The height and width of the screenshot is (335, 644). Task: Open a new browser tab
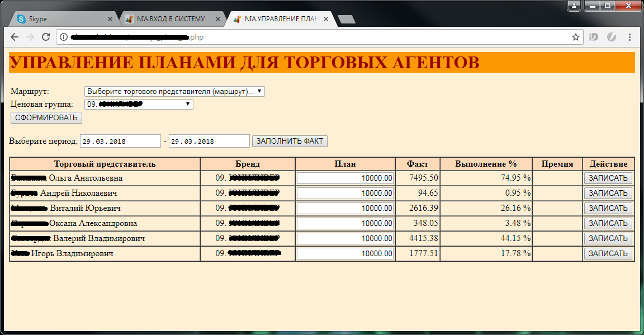(x=347, y=20)
